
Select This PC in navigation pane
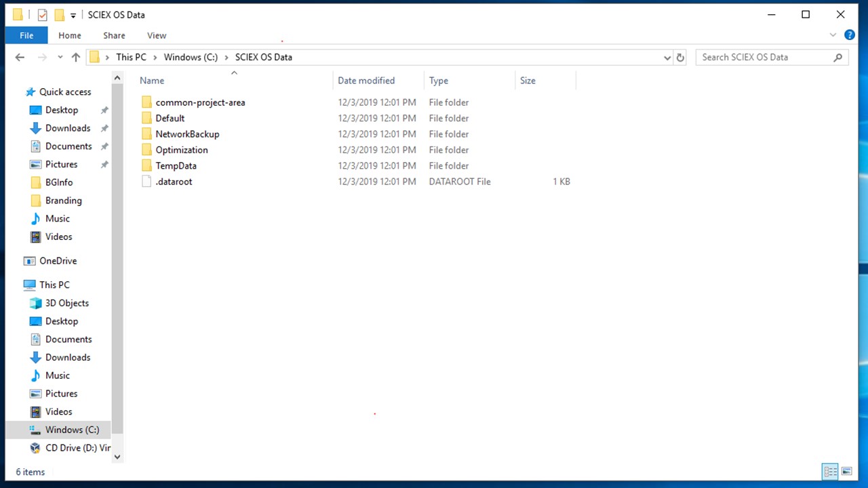coord(54,285)
